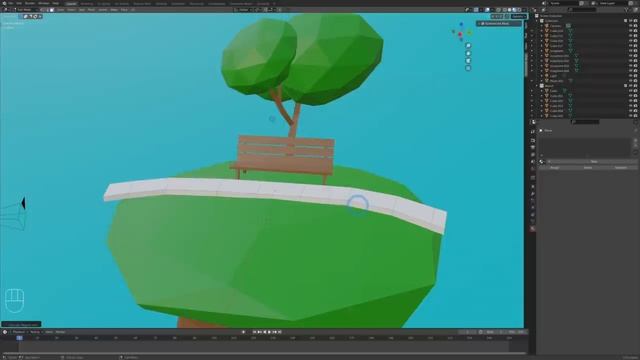The height and width of the screenshot is (360, 640).
Task: Open the File menu
Action: tap(11, 3)
